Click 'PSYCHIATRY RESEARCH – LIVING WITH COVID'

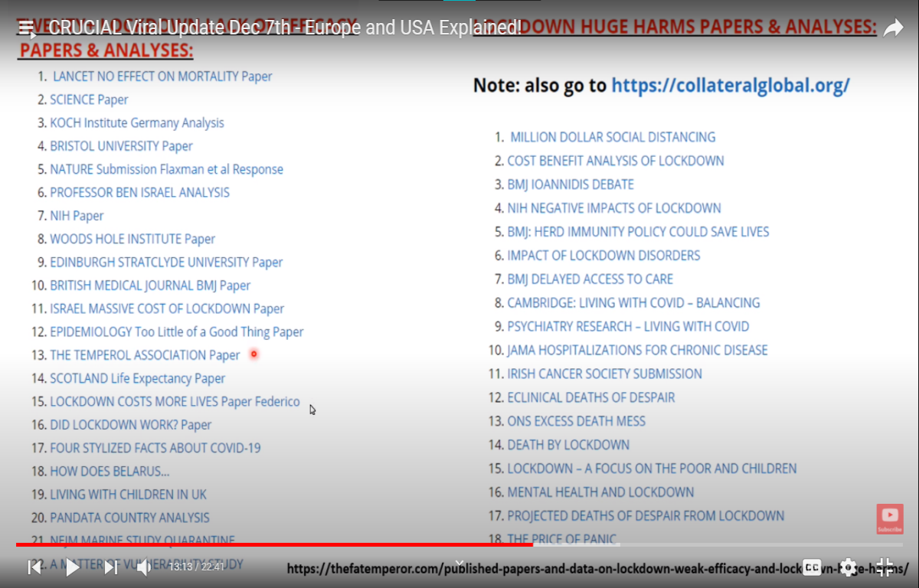pos(628,327)
